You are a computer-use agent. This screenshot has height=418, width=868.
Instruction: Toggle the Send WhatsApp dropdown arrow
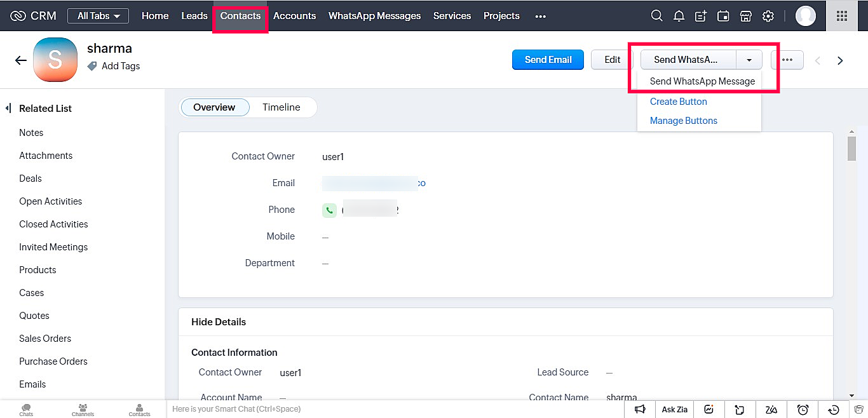pos(749,60)
